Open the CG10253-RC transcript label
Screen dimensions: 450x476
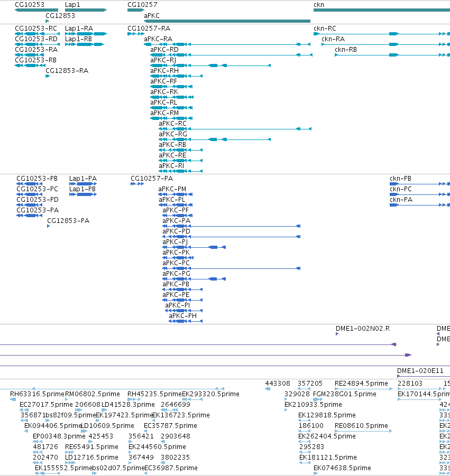coord(36,29)
